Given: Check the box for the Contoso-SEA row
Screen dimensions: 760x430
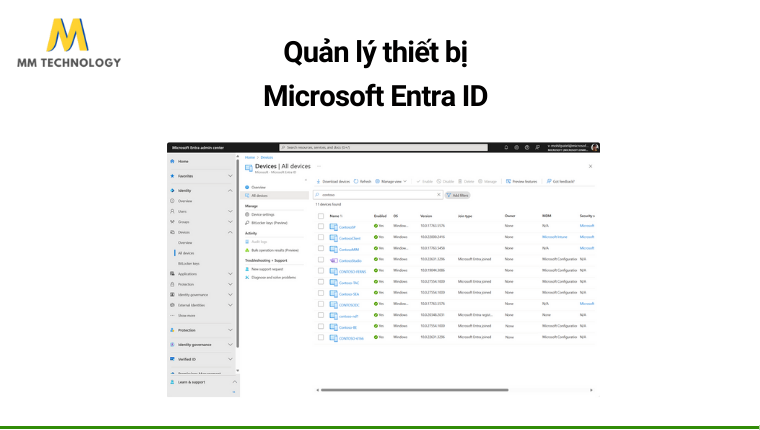Looking at the screenshot, I should click(321, 293).
